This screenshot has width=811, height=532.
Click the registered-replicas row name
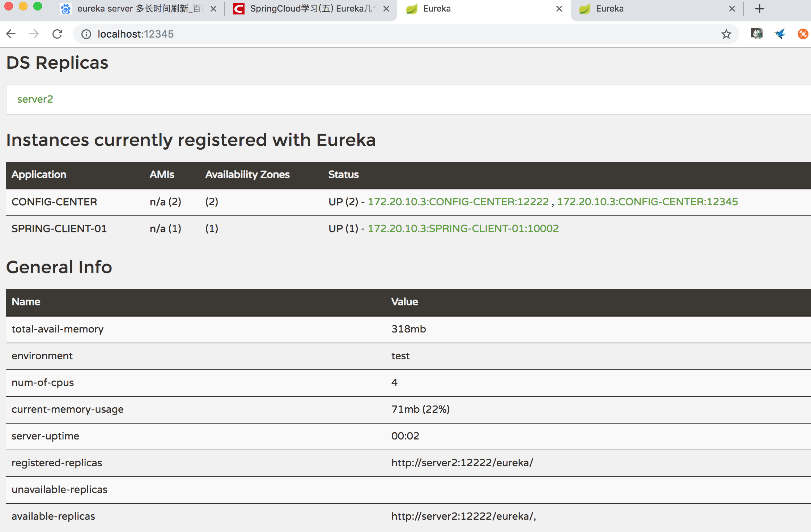(x=57, y=463)
